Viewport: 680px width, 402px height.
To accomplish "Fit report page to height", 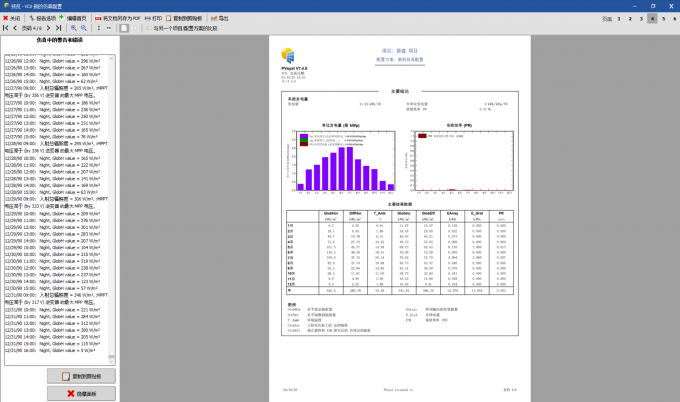I will tap(99, 28).
